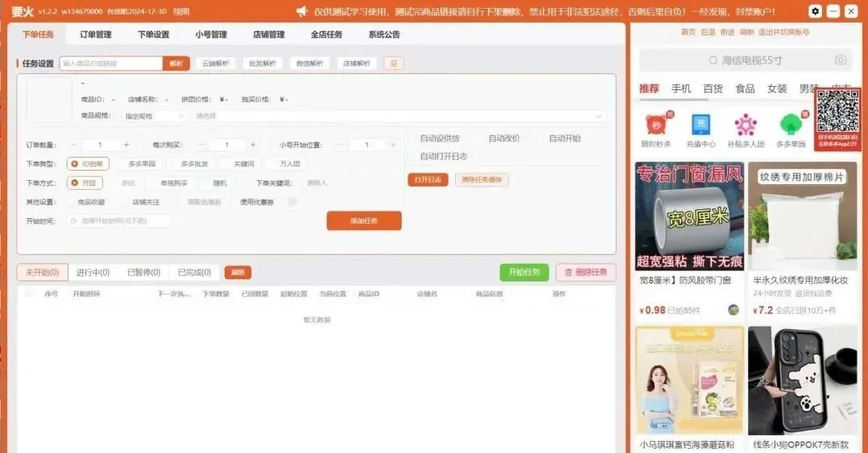
Task: Click the speaker announcement icon in title bar
Action: (302, 11)
